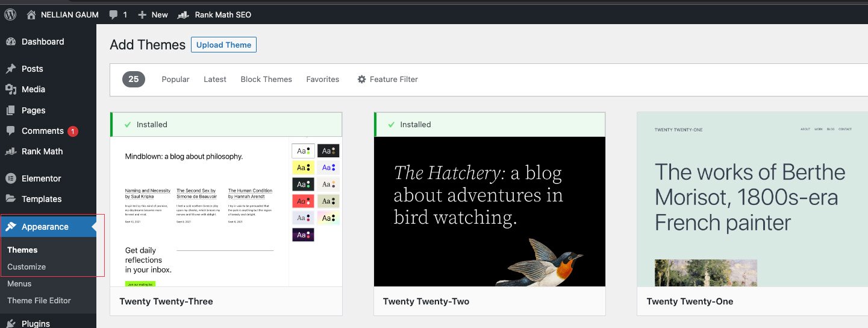Select the Appearance menu item
Viewport: 868px width, 328px height.
[48, 227]
